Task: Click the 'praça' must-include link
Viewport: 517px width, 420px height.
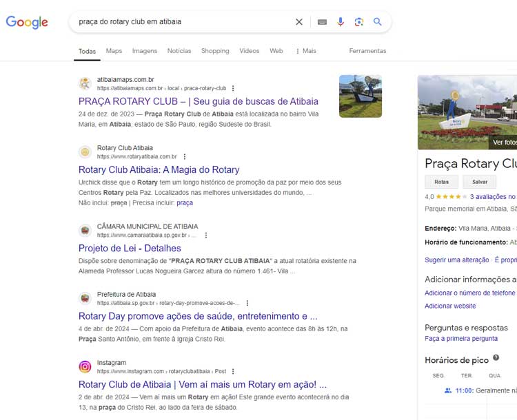Action: 185,203
